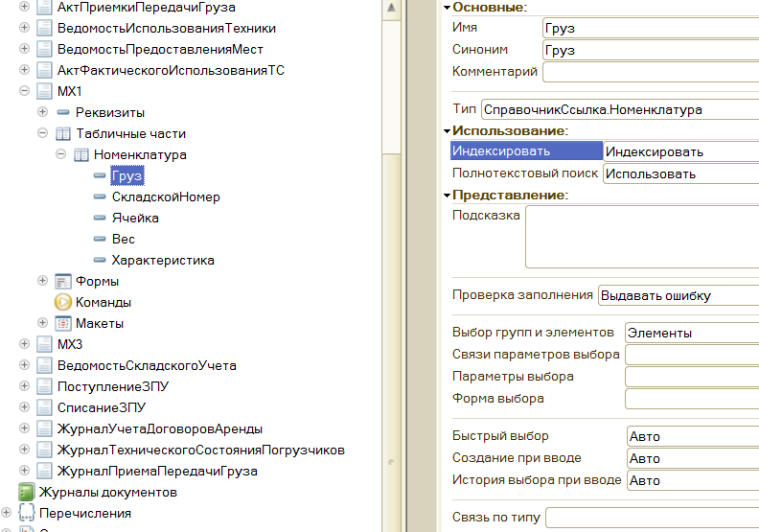The image size is (759, 532).
Task: Expand ЖурналТехническогоСостоянияПогрузчиков node
Action: pyautogui.click(x=24, y=450)
